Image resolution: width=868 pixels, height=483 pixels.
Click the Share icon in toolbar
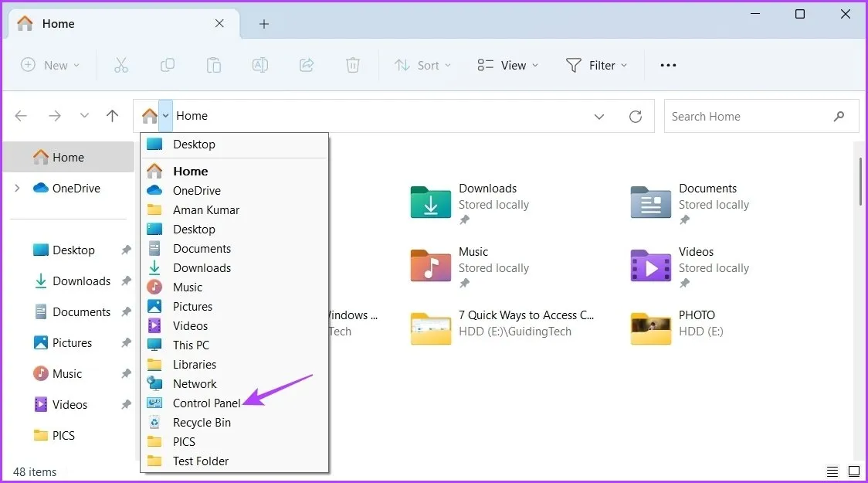point(307,66)
